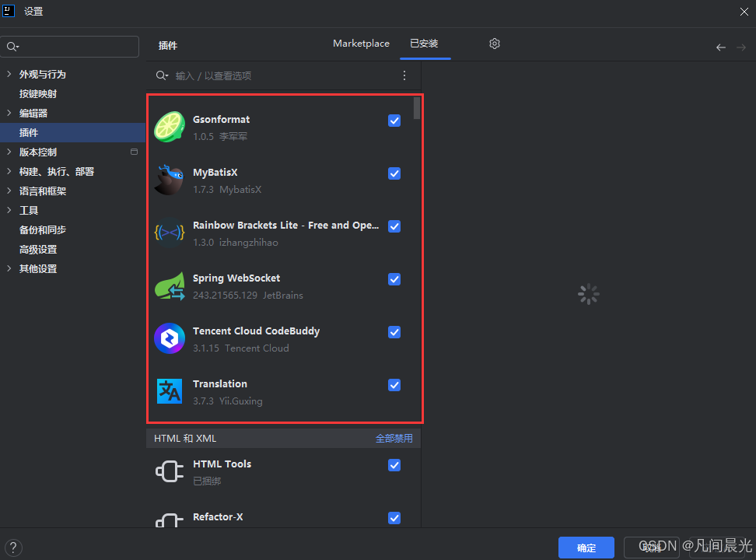
Task: Open the plugins gear settings menu
Action: (494, 44)
